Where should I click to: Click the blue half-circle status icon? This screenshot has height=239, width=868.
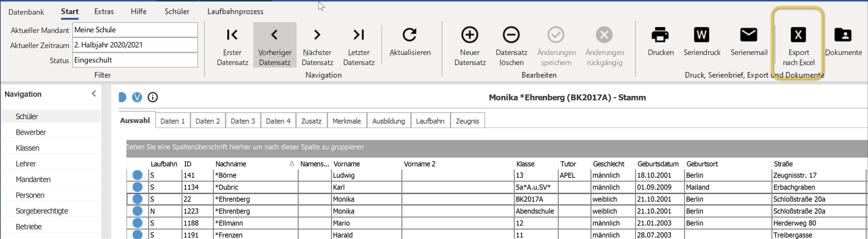pyautogui.click(x=122, y=97)
